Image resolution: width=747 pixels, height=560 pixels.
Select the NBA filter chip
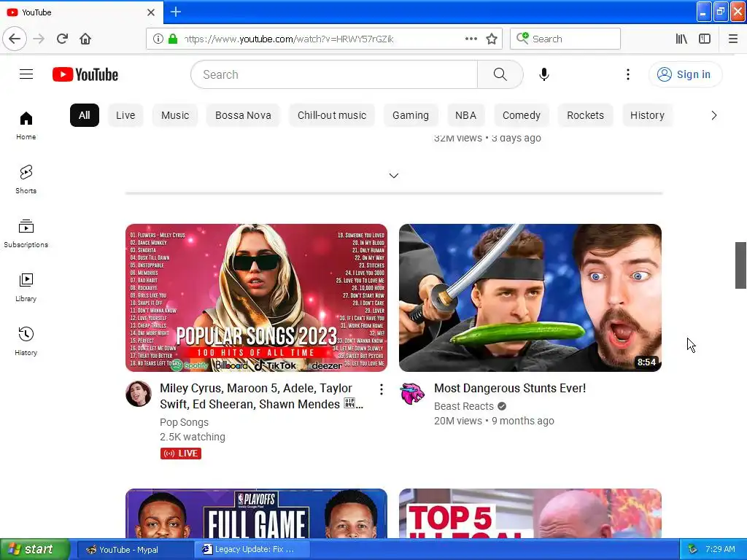(x=465, y=115)
